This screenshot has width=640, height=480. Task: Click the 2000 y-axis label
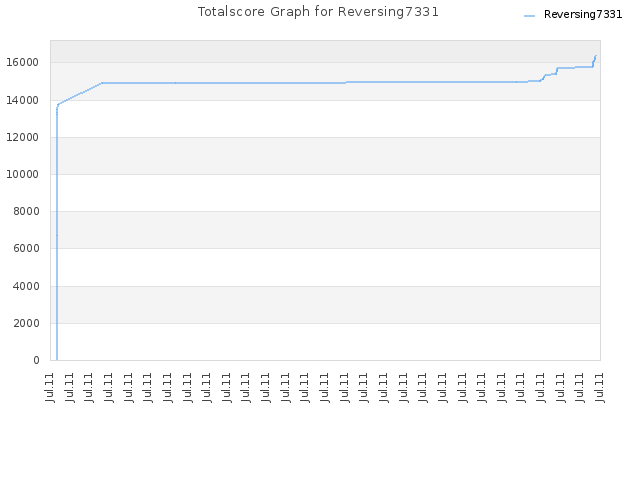26,323
